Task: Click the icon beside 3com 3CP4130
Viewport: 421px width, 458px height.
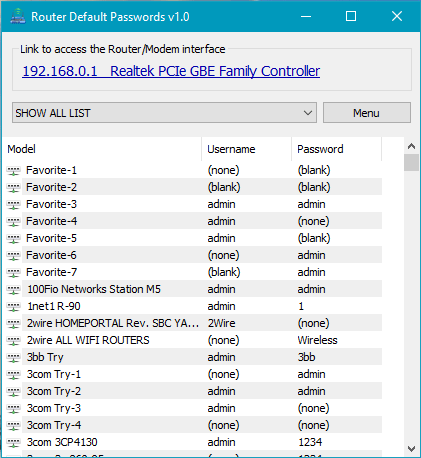Action: coord(13,443)
